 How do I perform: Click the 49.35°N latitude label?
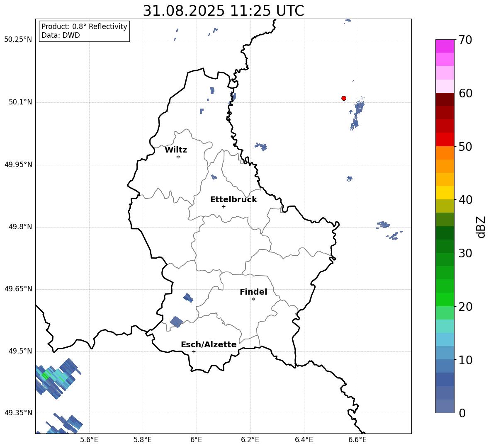(x=18, y=413)
